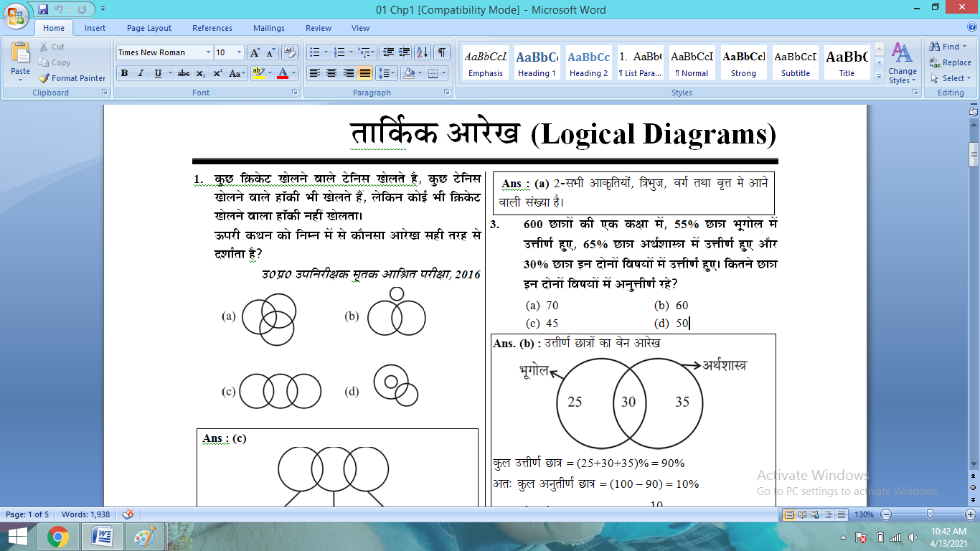Toggle bold formatting
This screenshot has height=551, width=980.
(x=125, y=73)
